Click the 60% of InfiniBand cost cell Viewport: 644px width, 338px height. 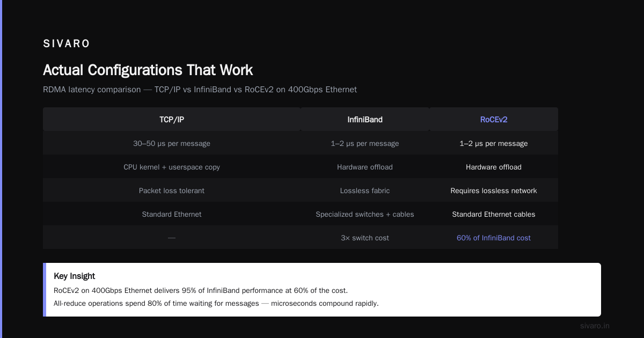coord(494,238)
